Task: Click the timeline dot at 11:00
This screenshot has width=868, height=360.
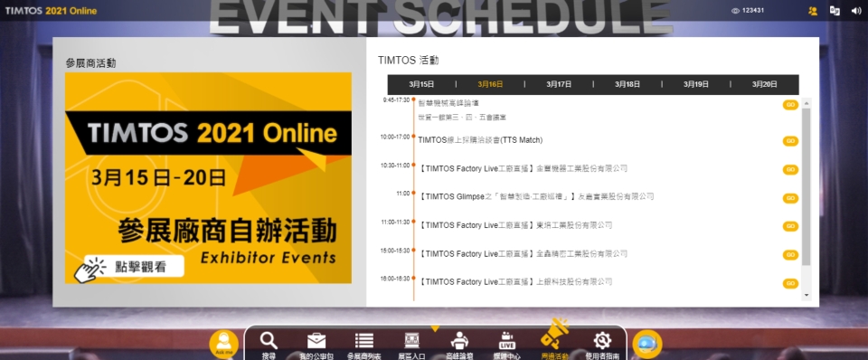Action: [413, 194]
